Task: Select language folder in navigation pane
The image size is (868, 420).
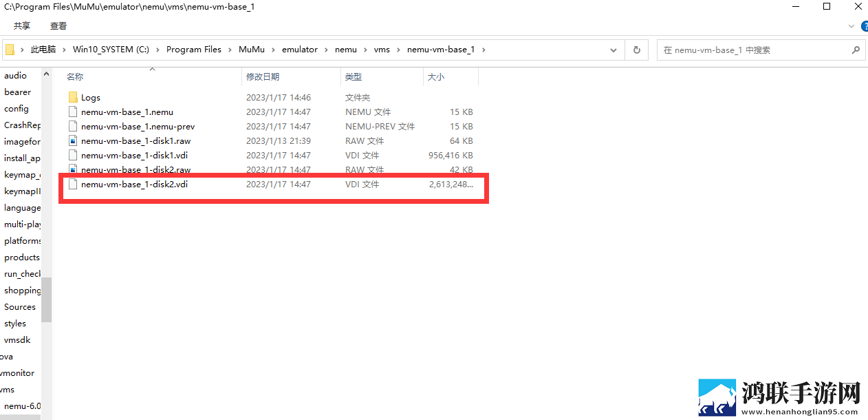Action: [22, 208]
